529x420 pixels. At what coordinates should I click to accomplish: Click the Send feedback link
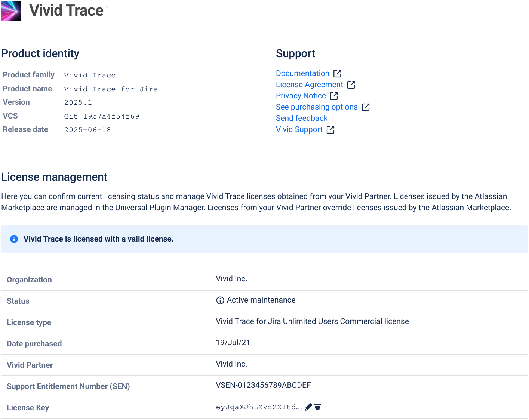(301, 118)
